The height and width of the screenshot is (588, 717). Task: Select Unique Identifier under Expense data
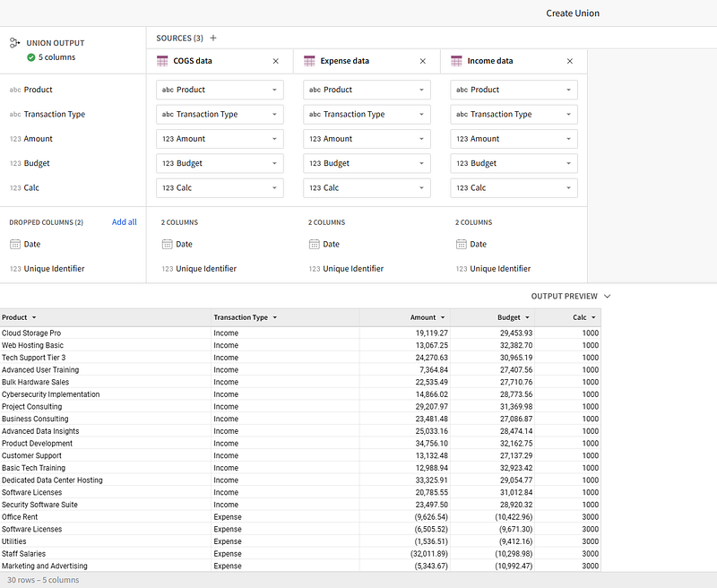click(353, 269)
